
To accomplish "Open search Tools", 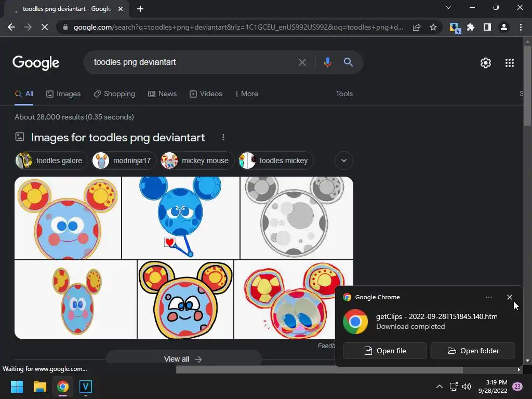I will point(344,94).
